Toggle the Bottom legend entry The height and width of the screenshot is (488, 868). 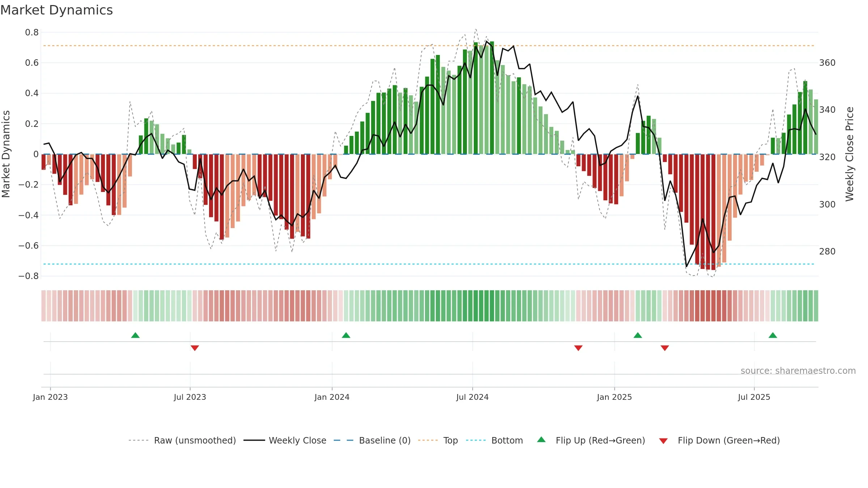494,440
